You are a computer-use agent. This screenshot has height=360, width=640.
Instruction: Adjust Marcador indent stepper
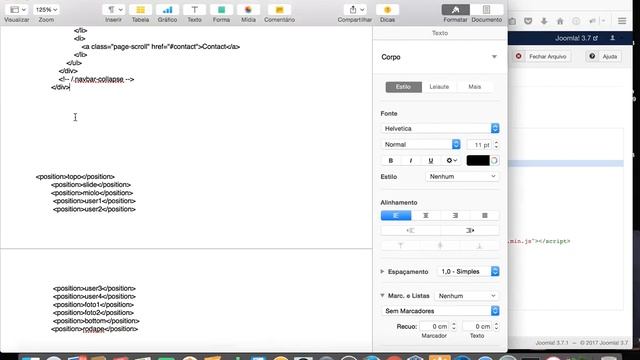pos(454,327)
